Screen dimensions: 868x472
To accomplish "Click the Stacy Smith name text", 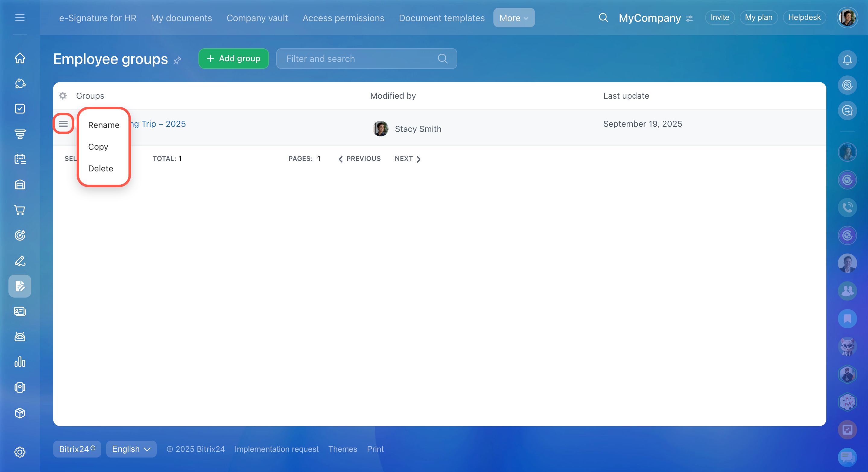I will [x=418, y=129].
